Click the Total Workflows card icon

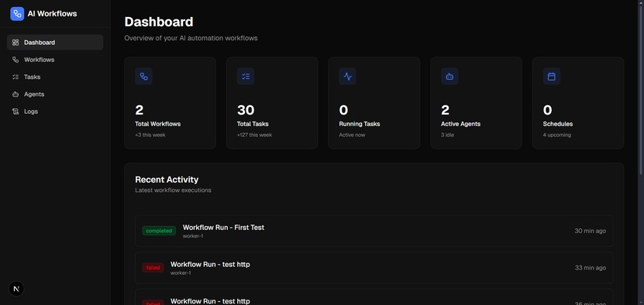[143, 77]
